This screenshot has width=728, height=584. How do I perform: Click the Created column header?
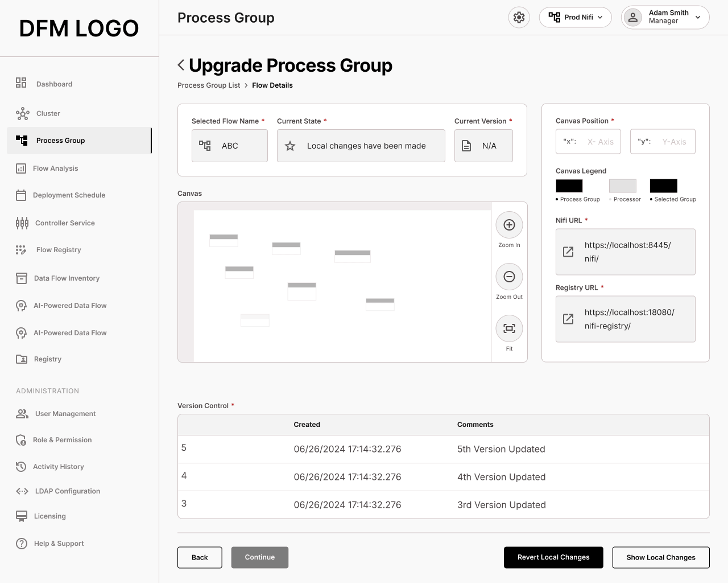[307, 425]
